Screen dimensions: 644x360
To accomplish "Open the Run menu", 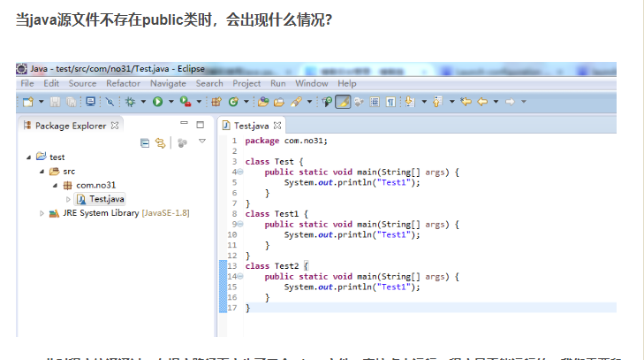I will (278, 83).
